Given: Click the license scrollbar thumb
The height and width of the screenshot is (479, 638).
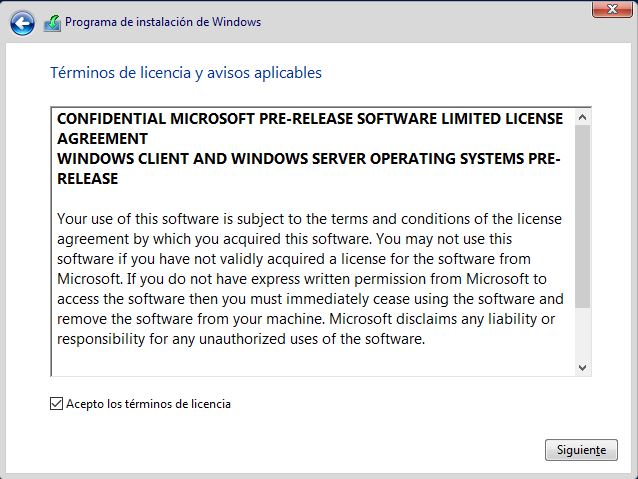Looking at the screenshot, I should (583, 215).
